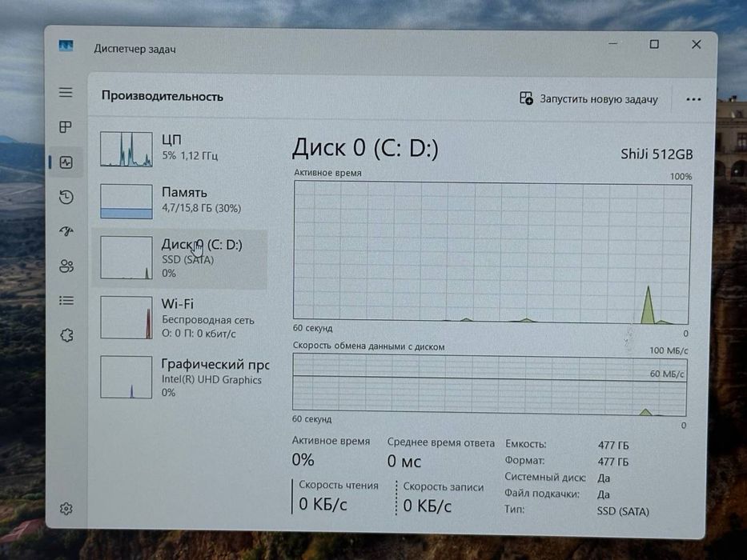This screenshot has width=747, height=560.
Task: Click the ЦП mini graph thumbnail
Action: (127, 149)
